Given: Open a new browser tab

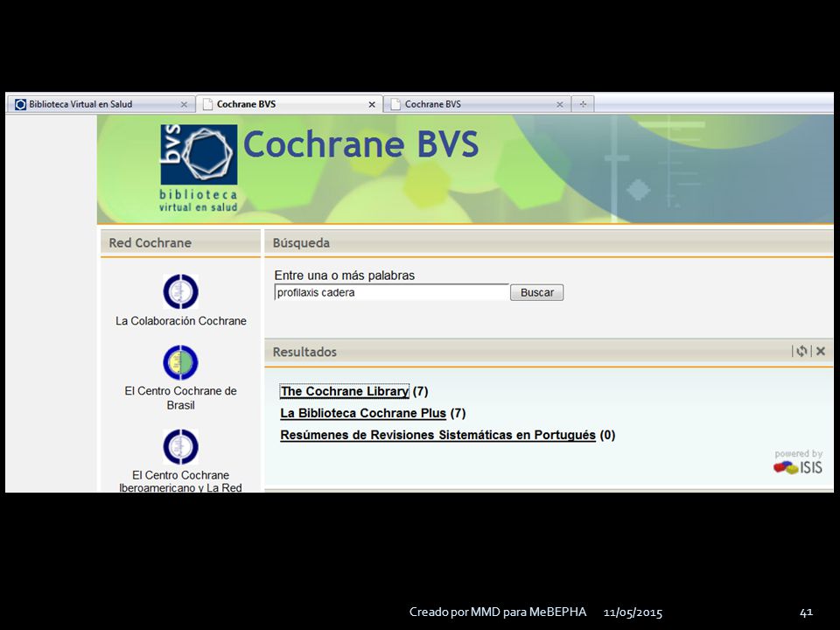Looking at the screenshot, I should 583,104.
